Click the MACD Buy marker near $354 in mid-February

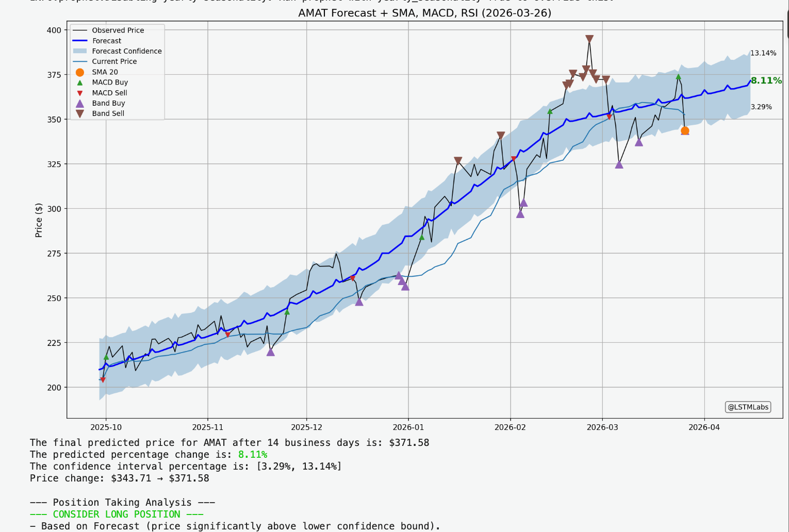tap(550, 111)
